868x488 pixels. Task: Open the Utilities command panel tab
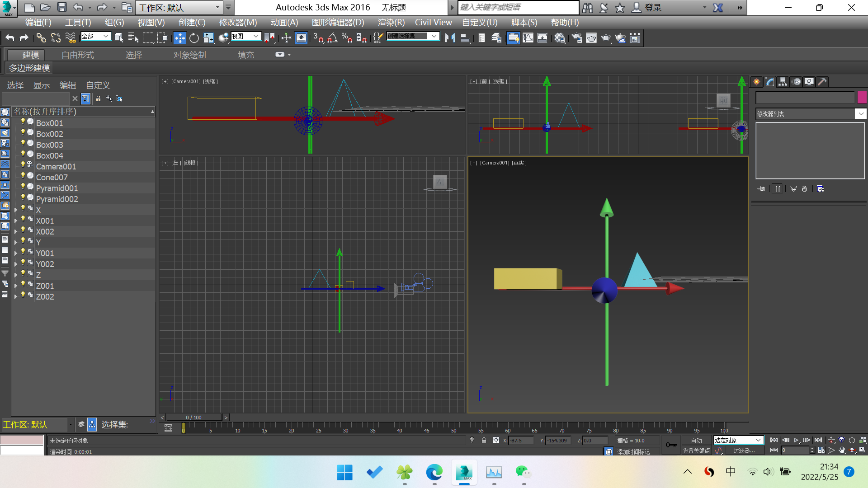822,82
